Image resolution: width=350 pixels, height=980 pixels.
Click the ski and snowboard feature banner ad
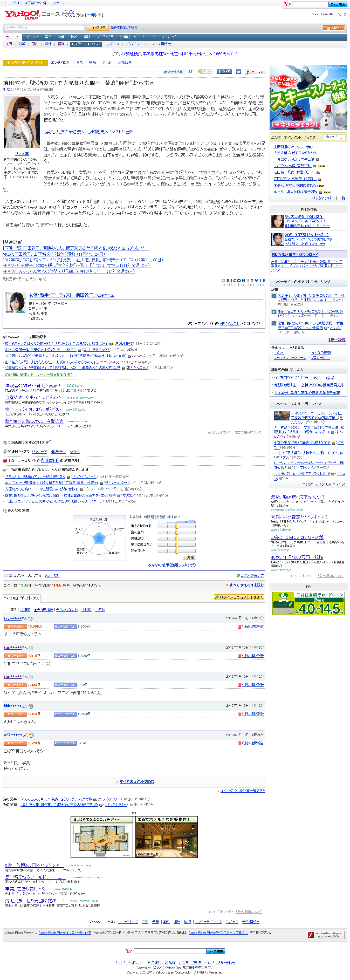pyautogui.click(x=308, y=97)
